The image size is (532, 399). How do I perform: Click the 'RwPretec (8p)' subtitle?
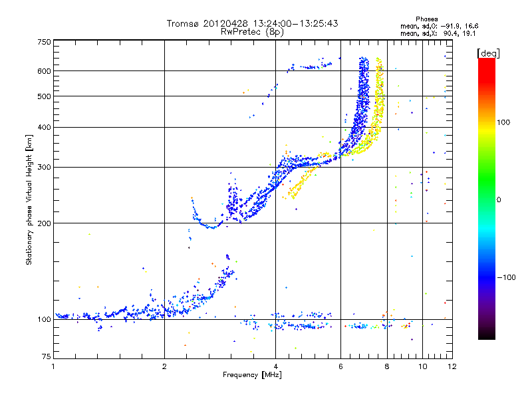tap(252, 32)
